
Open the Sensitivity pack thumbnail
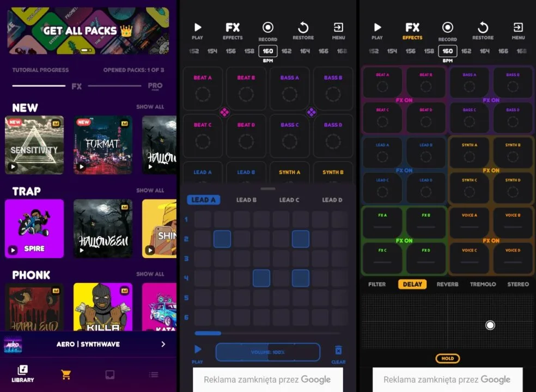pyautogui.click(x=34, y=145)
